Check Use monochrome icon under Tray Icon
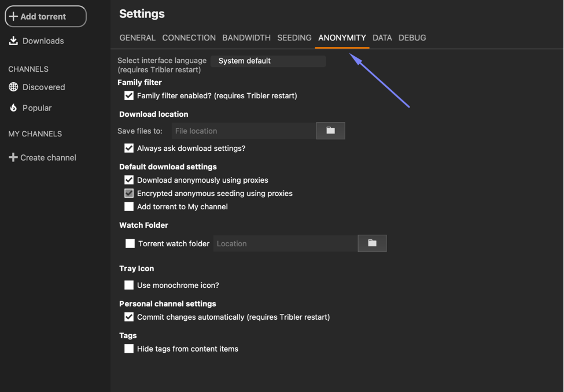Viewport: 564px width, 392px height. coord(128,285)
